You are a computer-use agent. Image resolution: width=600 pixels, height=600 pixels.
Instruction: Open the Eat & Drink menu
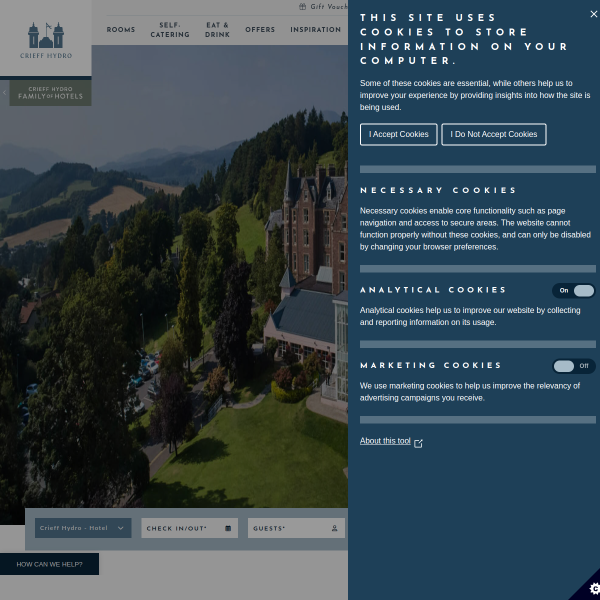(x=217, y=30)
